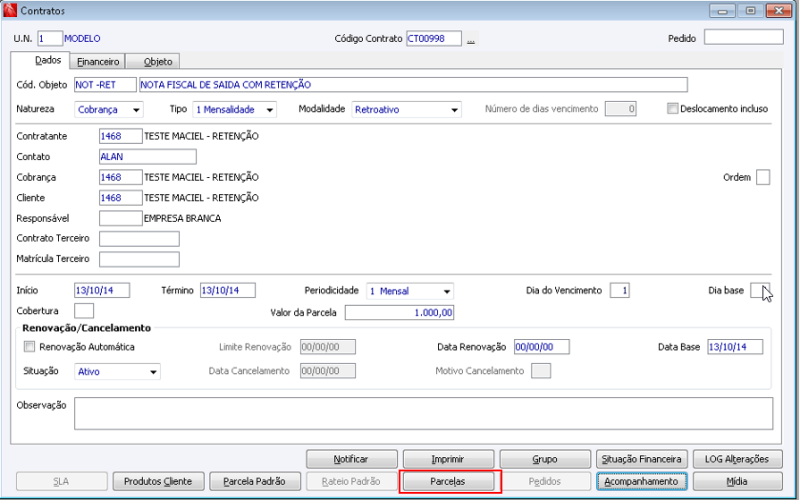Click the Cobertura field
This screenshot has height=500, width=800.
84,311
